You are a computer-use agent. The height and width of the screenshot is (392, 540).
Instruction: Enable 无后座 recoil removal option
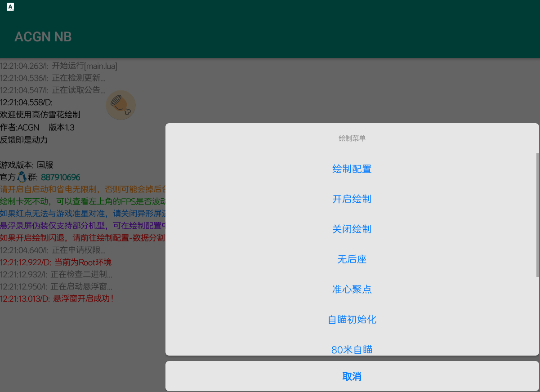[x=352, y=259]
